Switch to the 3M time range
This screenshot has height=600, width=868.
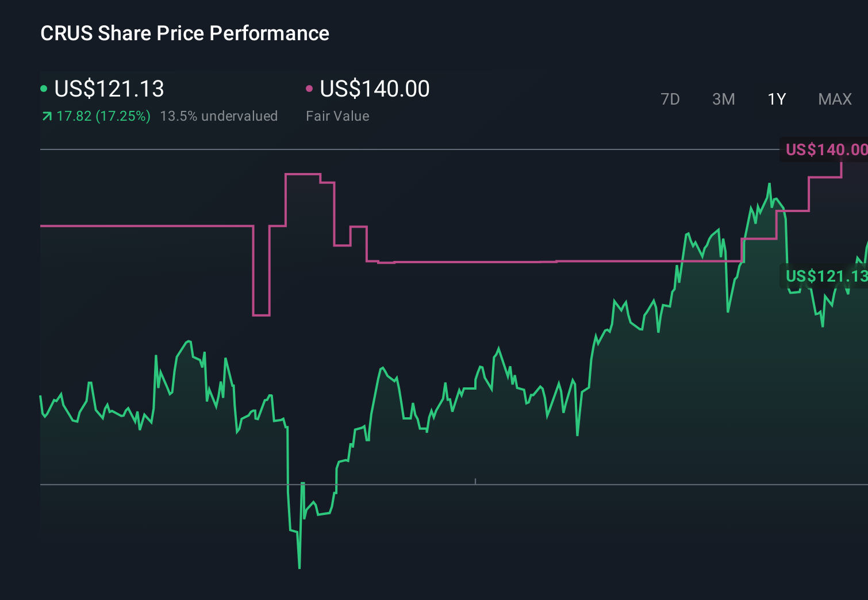coord(723,99)
